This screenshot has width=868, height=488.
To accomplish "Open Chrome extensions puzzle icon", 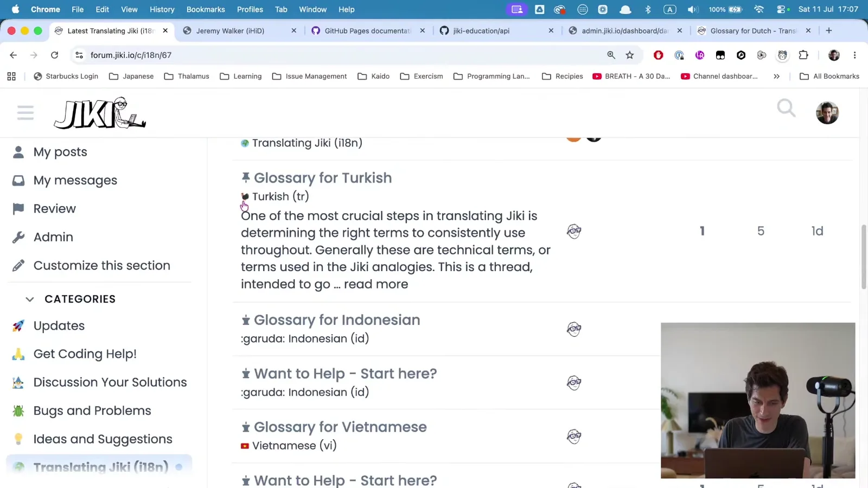I will pos(803,55).
